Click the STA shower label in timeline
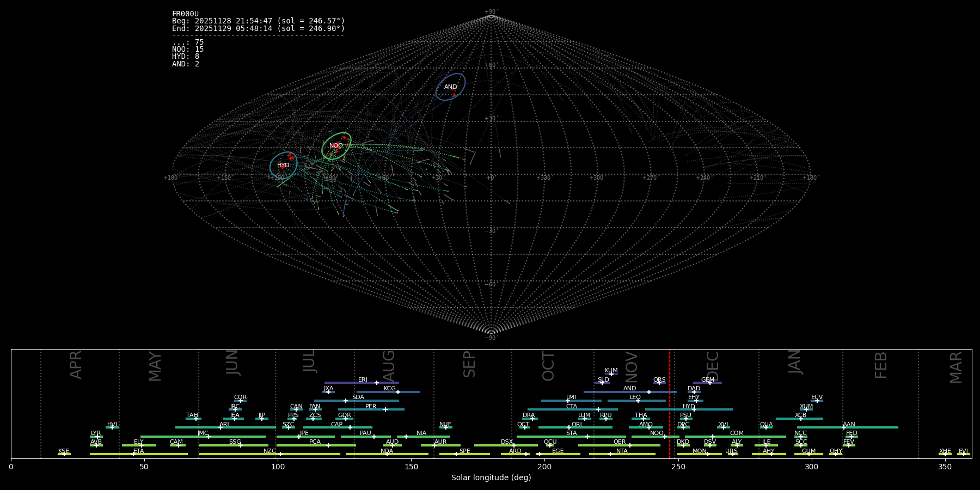This screenshot has height=490, width=980. (571, 433)
